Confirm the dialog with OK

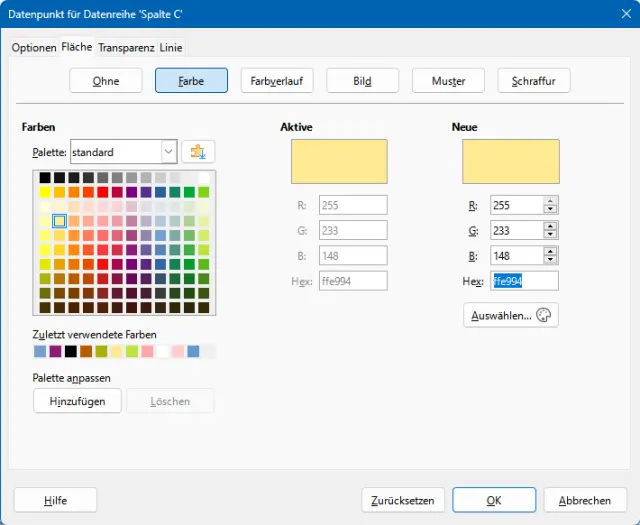tap(494, 500)
